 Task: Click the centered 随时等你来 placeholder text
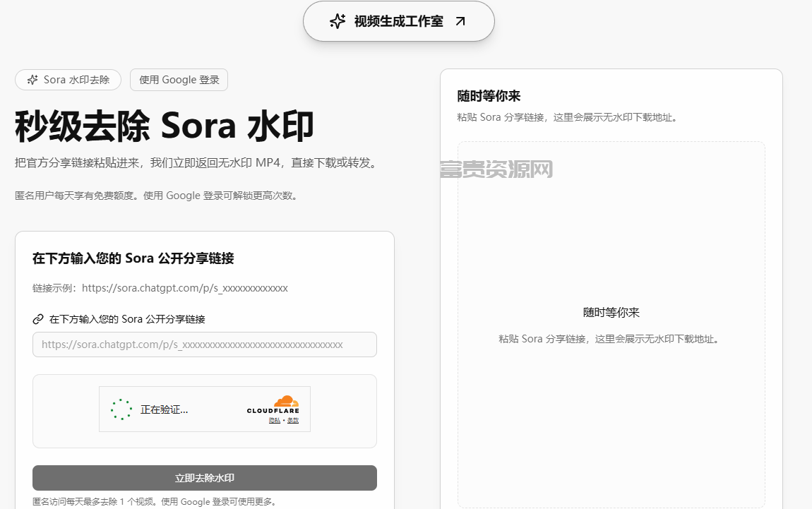[611, 312]
